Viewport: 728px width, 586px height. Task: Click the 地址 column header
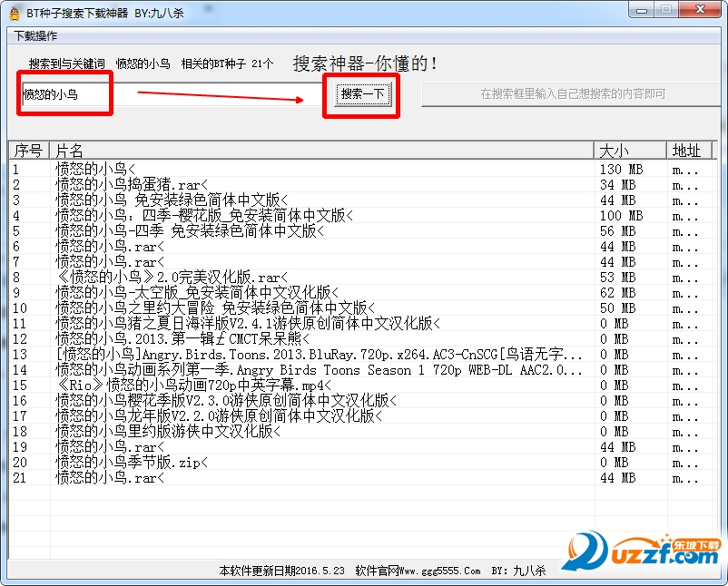(x=690, y=151)
